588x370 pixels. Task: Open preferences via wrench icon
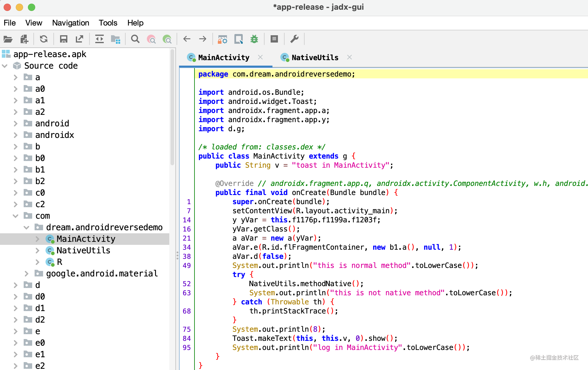(294, 39)
